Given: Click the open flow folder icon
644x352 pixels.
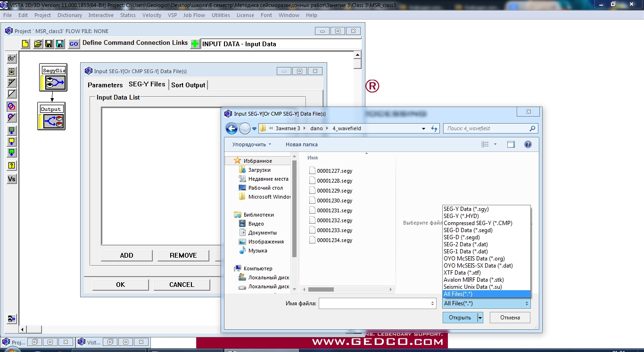Looking at the screenshot, I should click(x=38, y=44).
